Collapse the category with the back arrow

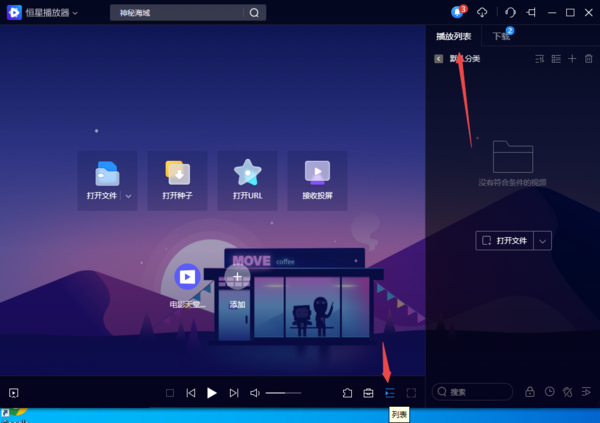click(x=439, y=59)
